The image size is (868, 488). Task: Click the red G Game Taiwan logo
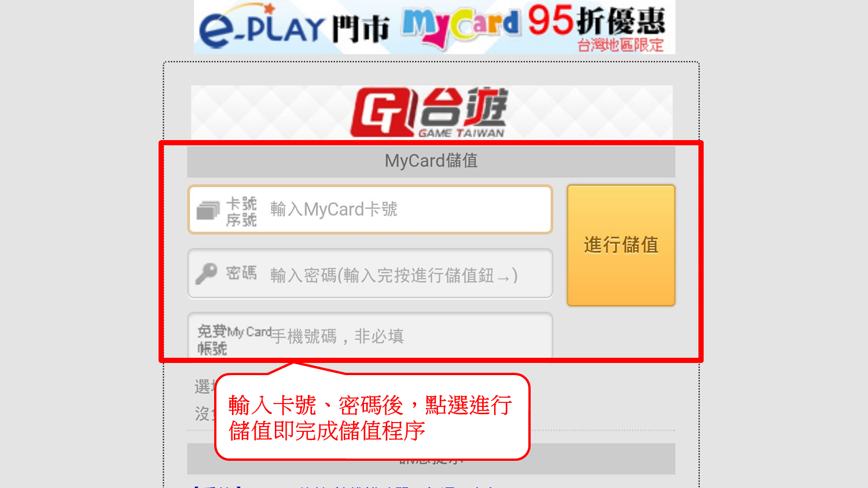383,113
